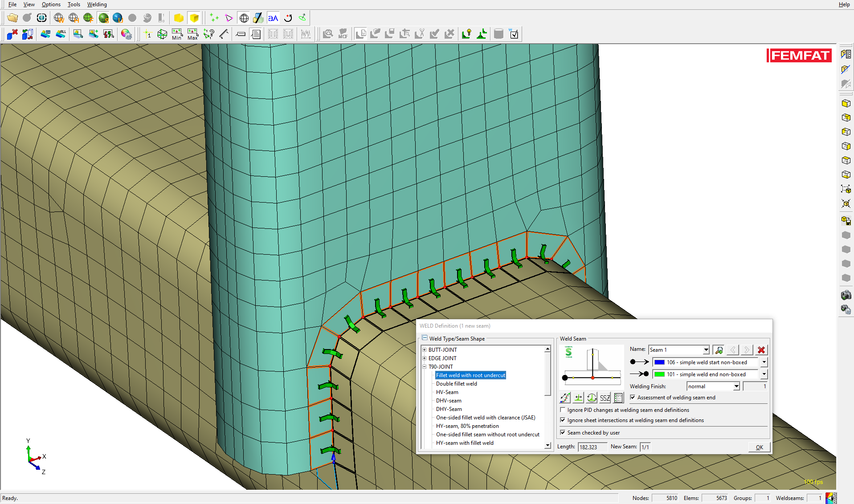Click the open folder toolbar icon

point(12,18)
